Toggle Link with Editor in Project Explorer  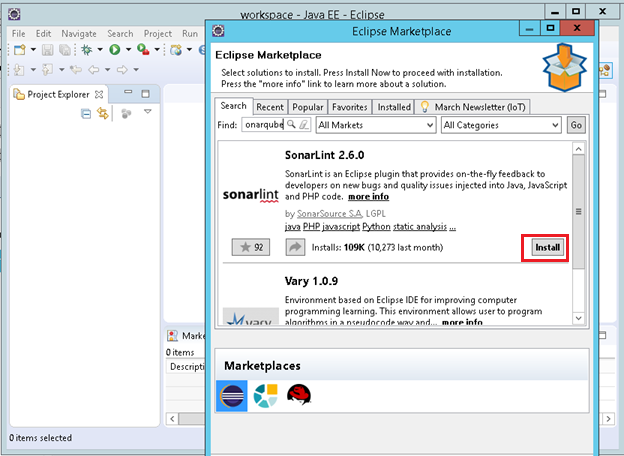pos(102,114)
